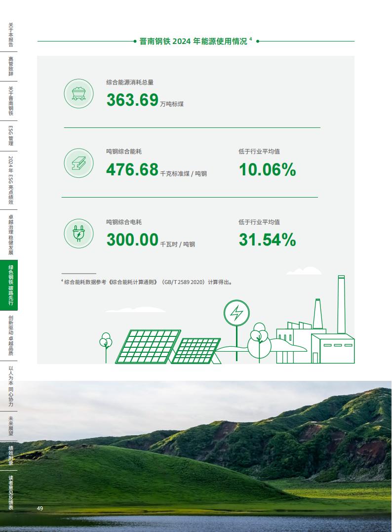Open the 关于本报告 sidebar tab
This screenshot has width=392, height=532.
tap(11, 35)
